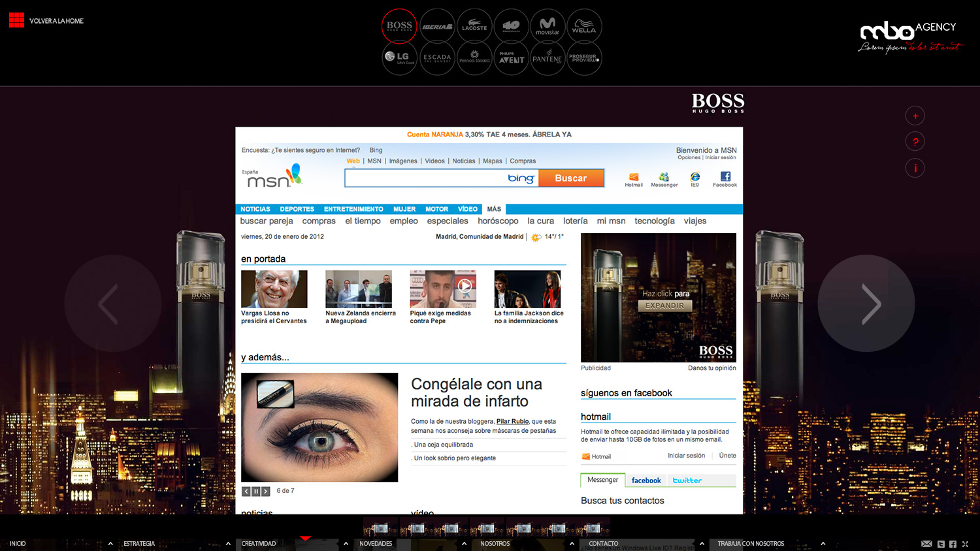Screen dimensions: 980x551
Task: Advance to next item in MSN slideshow
Action: pyautogui.click(x=266, y=492)
